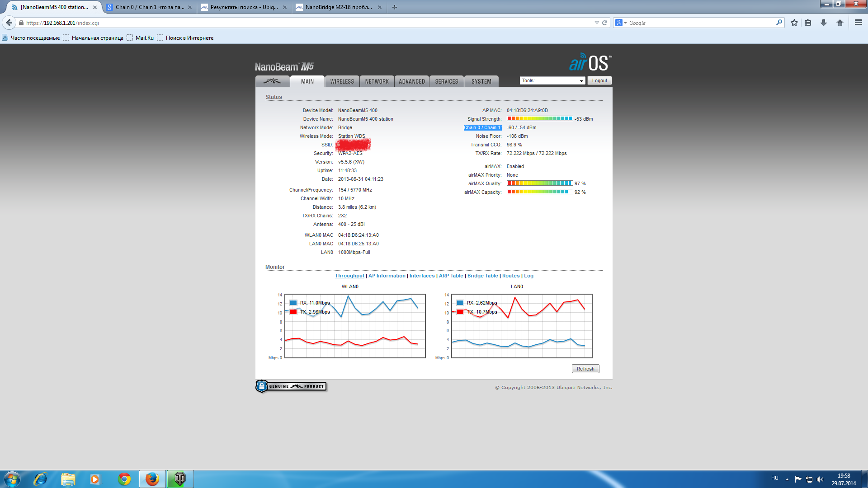This screenshot has height=488, width=868.
Task: Select the Chain 0 / Chain 1 label
Action: point(482,127)
